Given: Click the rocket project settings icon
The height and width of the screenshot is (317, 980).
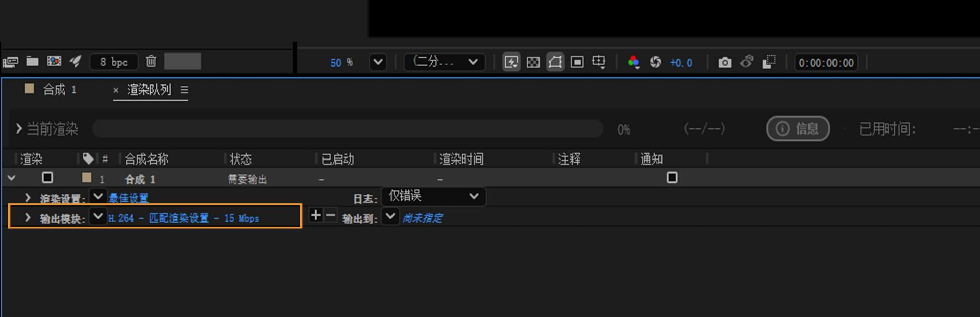Looking at the screenshot, I should [76, 61].
